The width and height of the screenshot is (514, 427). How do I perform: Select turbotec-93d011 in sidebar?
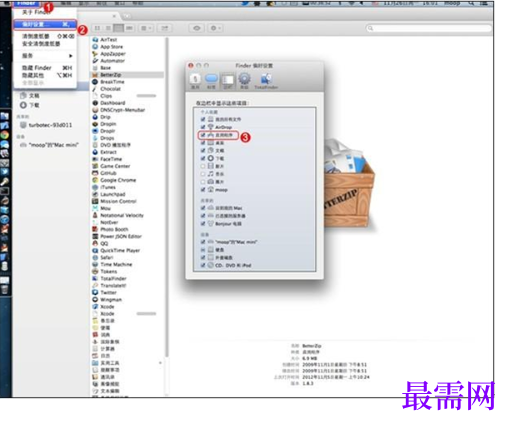click(46, 125)
